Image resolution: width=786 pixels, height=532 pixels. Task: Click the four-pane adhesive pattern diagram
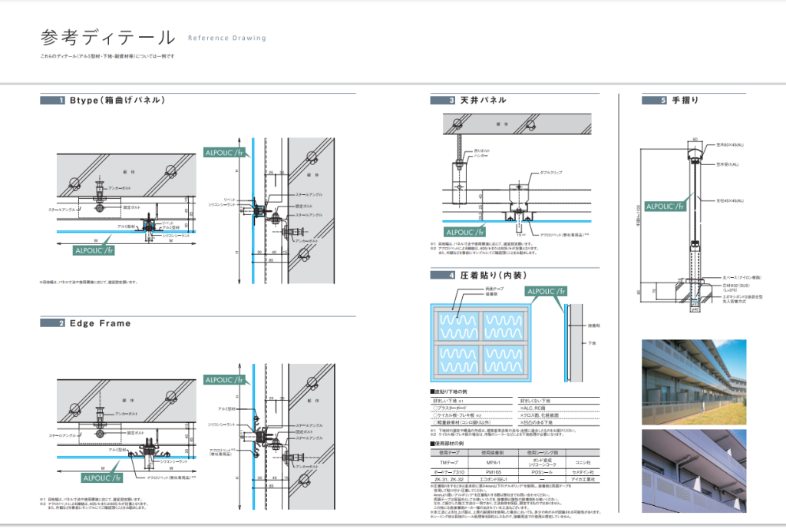[x=481, y=343]
